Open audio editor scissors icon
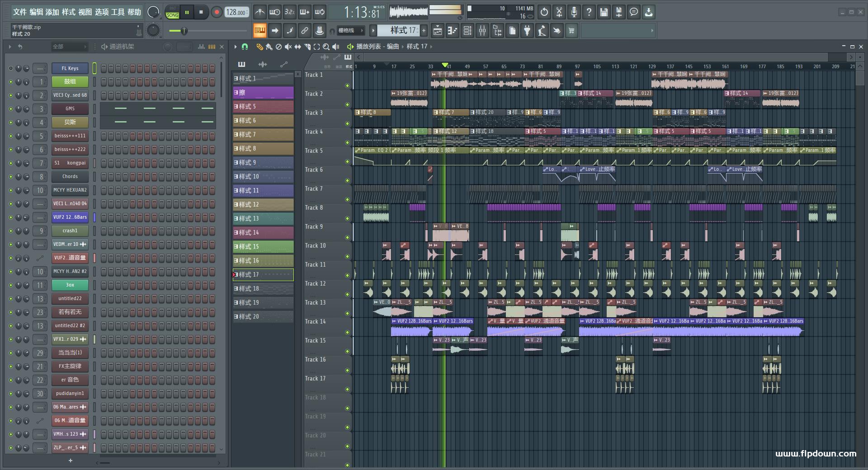The height and width of the screenshot is (470, 868). pos(559,12)
